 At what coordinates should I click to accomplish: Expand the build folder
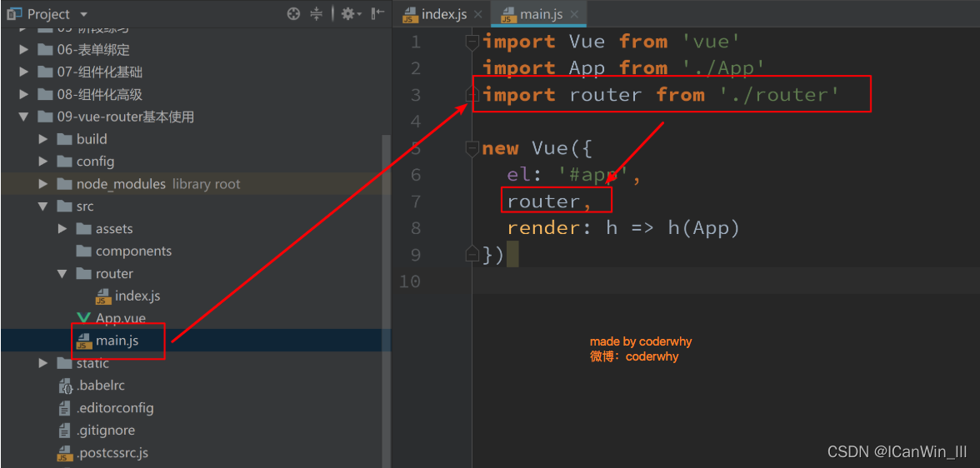pyautogui.click(x=42, y=139)
